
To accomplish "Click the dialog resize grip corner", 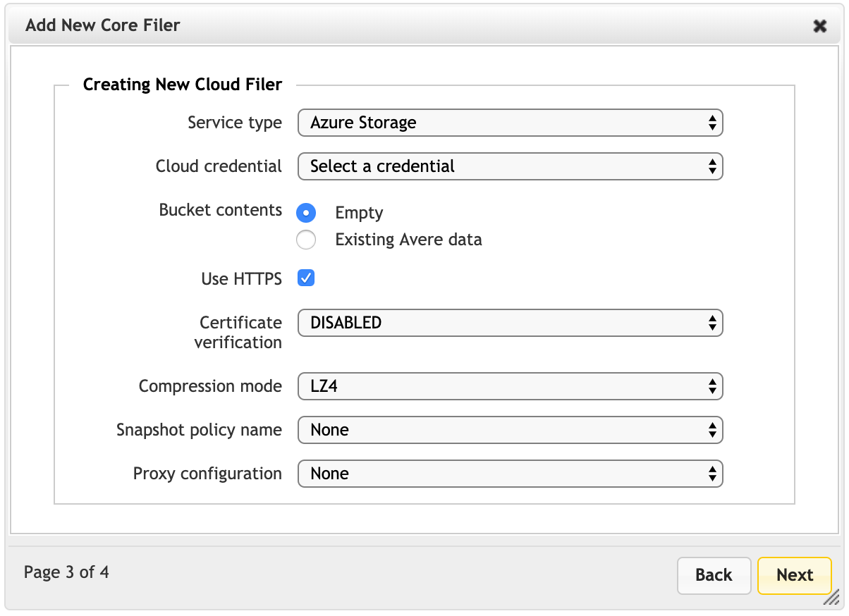I will 831,598.
